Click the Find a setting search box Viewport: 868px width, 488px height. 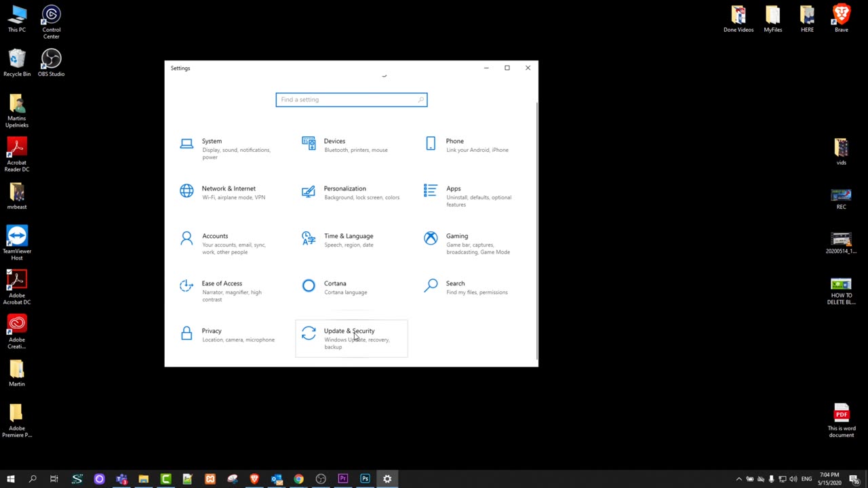[x=351, y=100]
